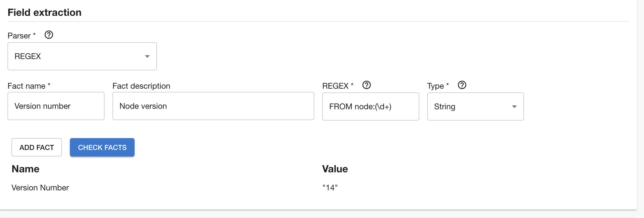Click inside the Fact name field
Viewport: 644px width, 218px height.
pyautogui.click(x=56, y=106)
